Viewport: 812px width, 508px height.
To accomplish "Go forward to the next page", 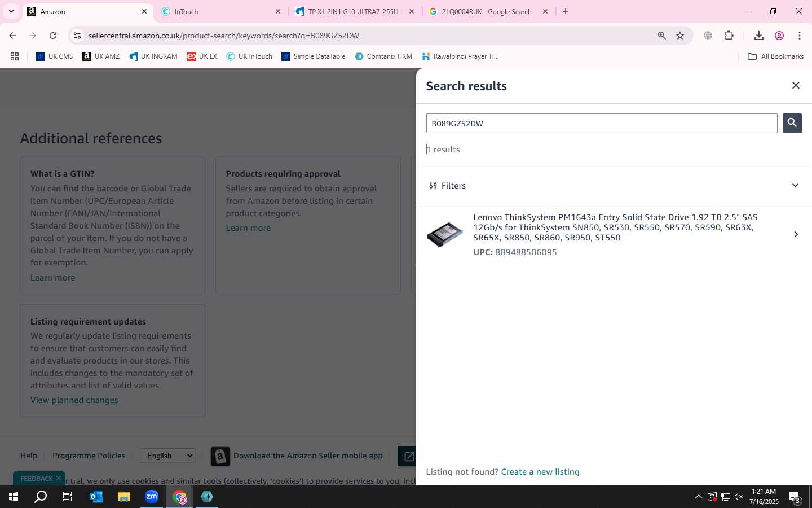I will pyautogui.click(x=33, y=36).
